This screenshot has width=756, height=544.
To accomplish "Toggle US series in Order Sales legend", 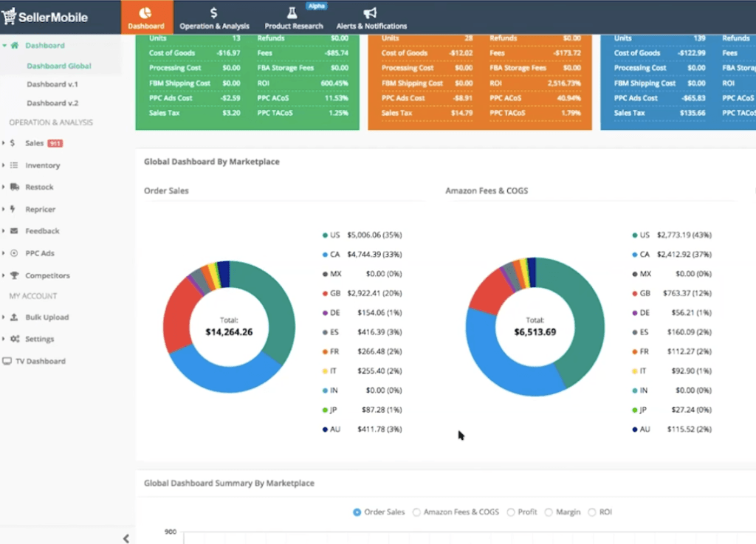I will point(362,235).
